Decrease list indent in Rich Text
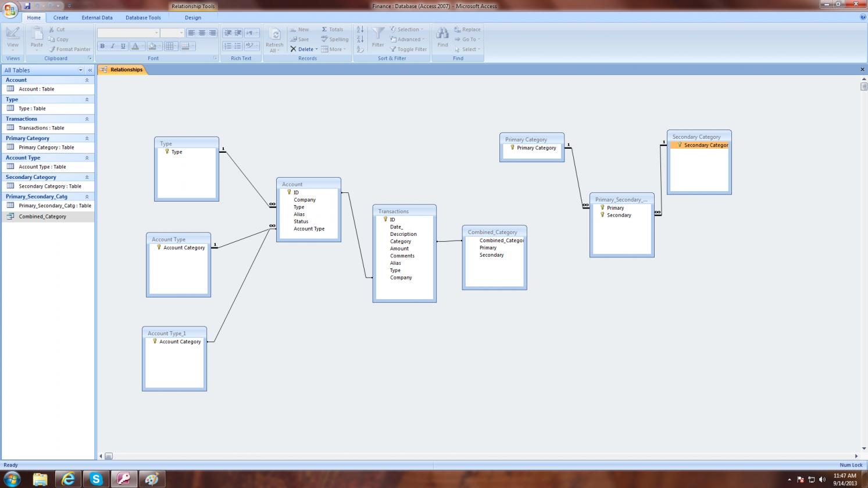Image resolution: width=868 pixels, height=488 pixels. (x=228, y=33)
